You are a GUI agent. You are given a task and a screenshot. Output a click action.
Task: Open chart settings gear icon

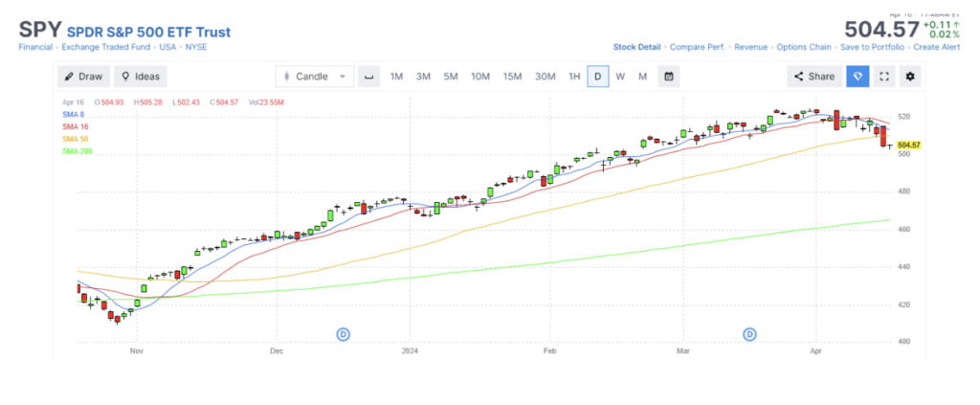pos(910,77)
